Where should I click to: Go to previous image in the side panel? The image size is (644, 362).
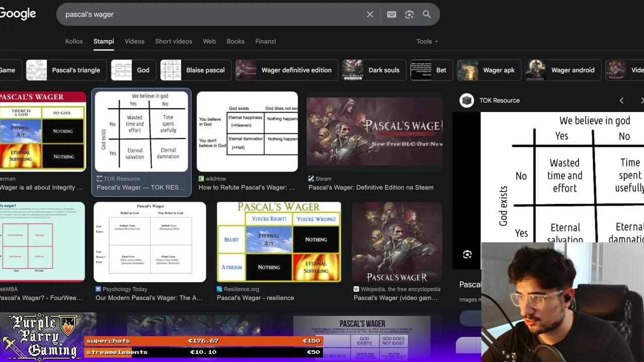coord(621,101)
